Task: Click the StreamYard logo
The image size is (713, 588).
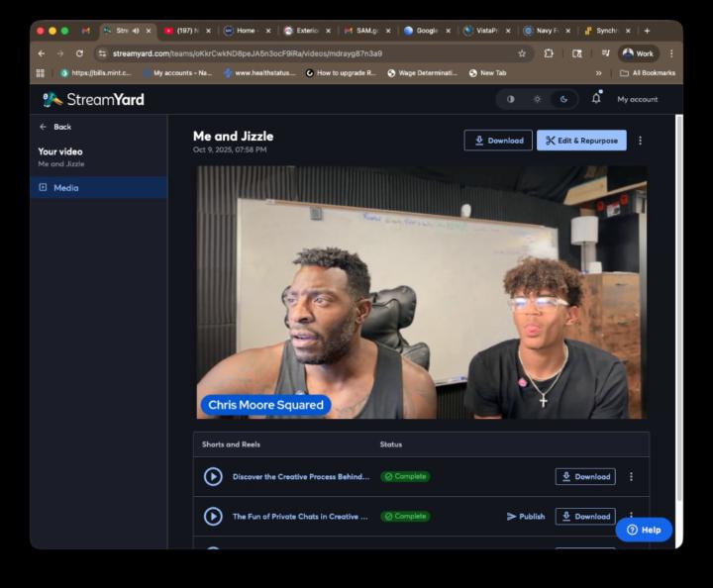Action: [94, 99]
